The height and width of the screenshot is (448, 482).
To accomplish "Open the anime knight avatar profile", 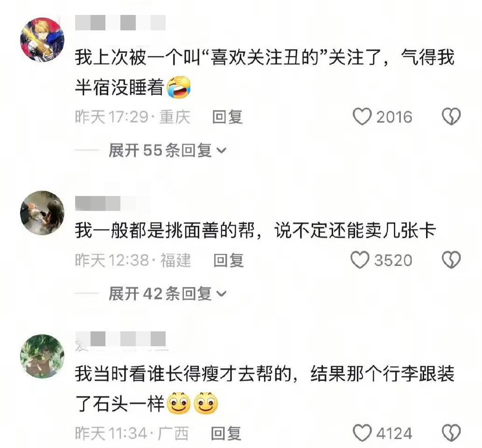I will coord(42,39).
